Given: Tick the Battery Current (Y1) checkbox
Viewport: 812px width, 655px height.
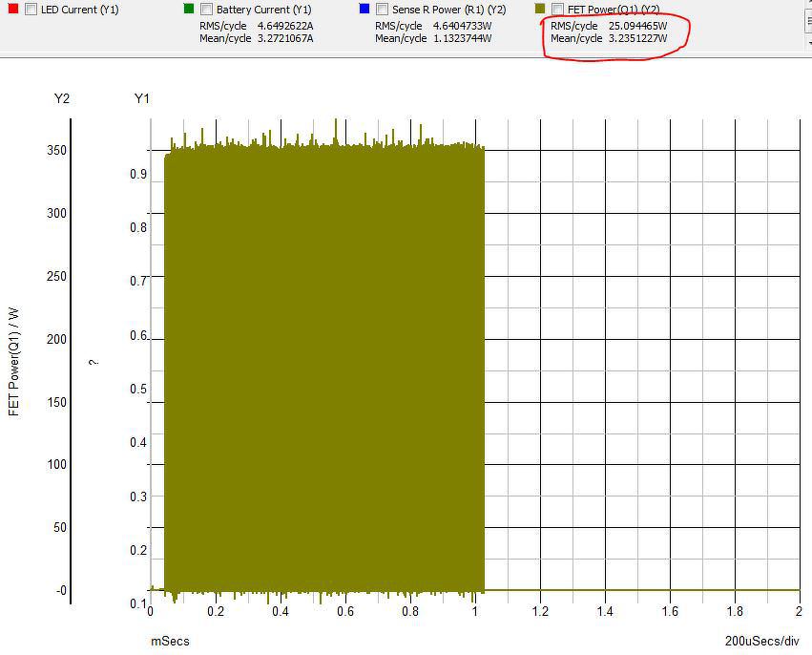Looking at the screenshot, I should tap(207, 10).
